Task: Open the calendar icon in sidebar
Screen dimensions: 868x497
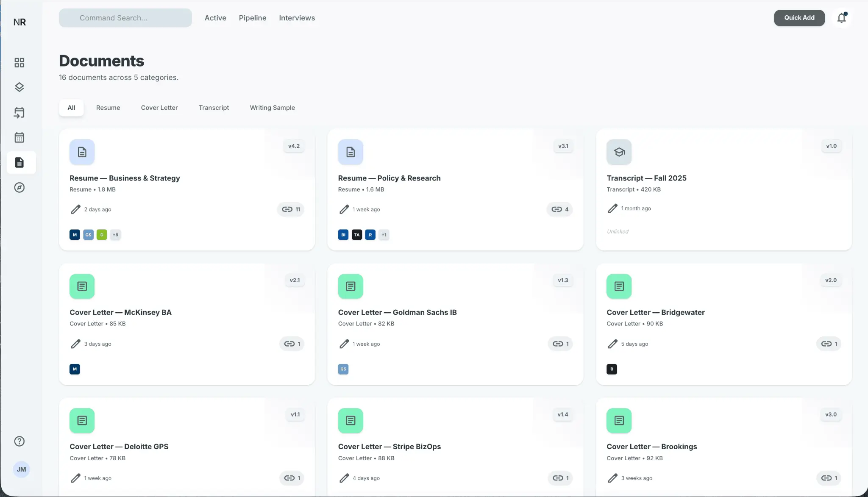Action: [x=19, y=137]
